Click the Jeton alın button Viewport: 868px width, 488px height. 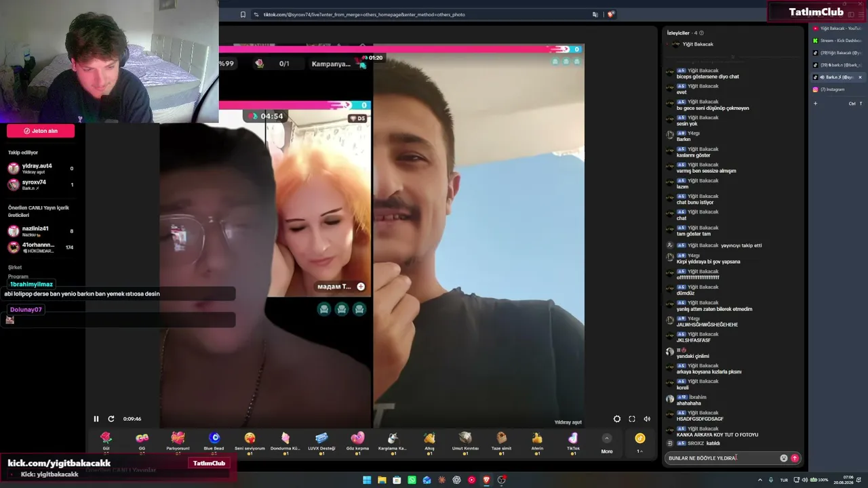coord(41,131)
